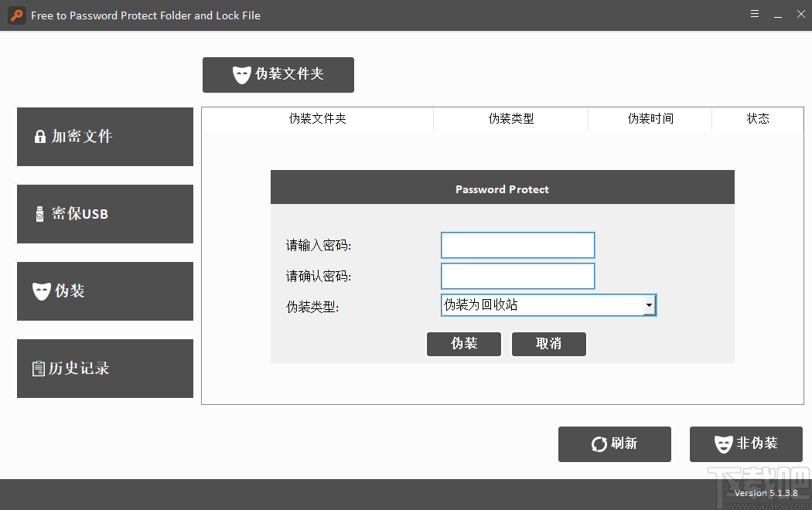Select the 伪装类型 column header
The height and width of the screenshot is (510, 812).
[510, 118]
